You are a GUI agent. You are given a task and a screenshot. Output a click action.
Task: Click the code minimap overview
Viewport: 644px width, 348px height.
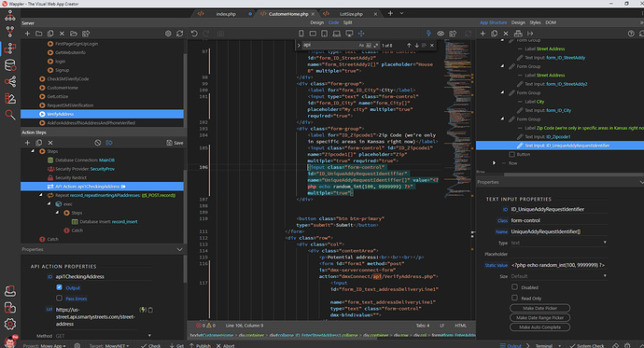tap(457, 119)
